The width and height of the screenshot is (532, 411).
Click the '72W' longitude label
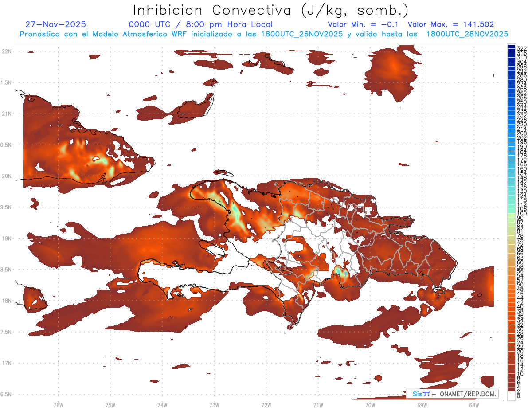click(266, 404)
